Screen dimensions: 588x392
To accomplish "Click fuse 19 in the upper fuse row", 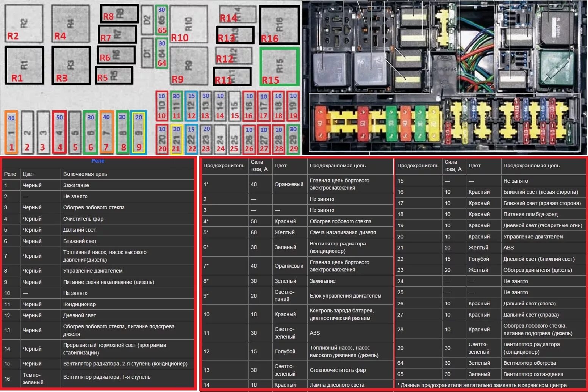I will (293, 106).
